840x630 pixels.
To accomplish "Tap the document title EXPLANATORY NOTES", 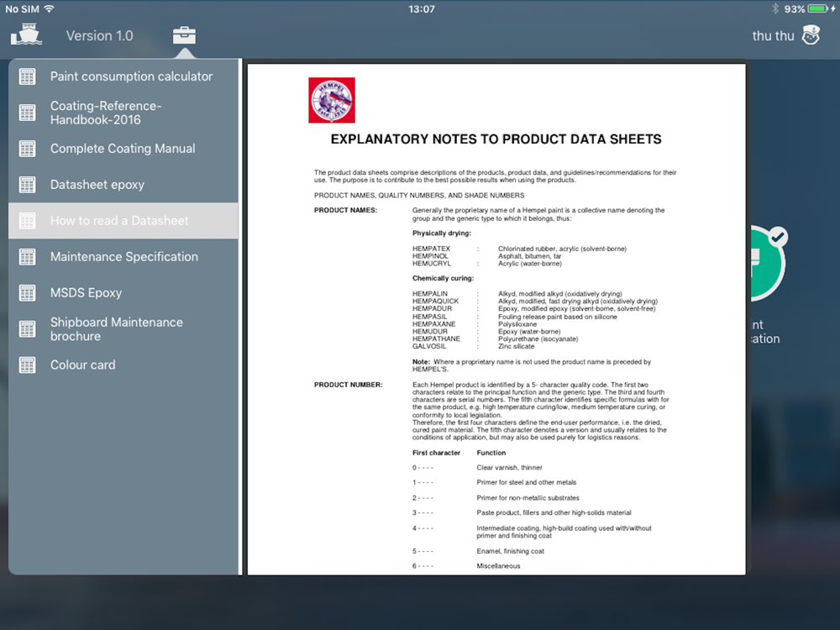I will tap(496, 139).
